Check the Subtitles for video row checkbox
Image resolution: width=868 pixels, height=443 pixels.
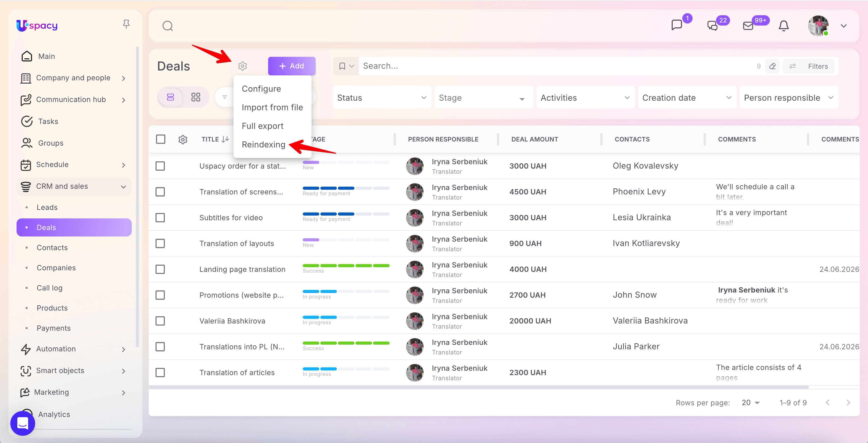(x=160, y=217)
